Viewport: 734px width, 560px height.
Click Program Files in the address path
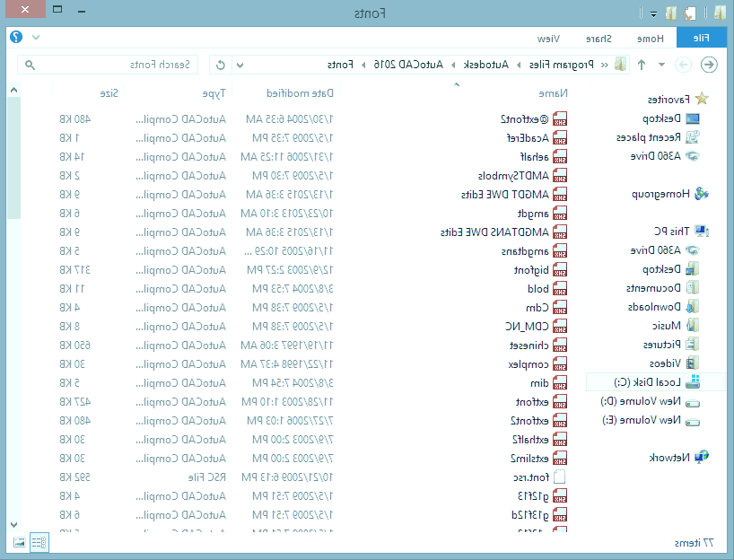click(x=561, y=65)
